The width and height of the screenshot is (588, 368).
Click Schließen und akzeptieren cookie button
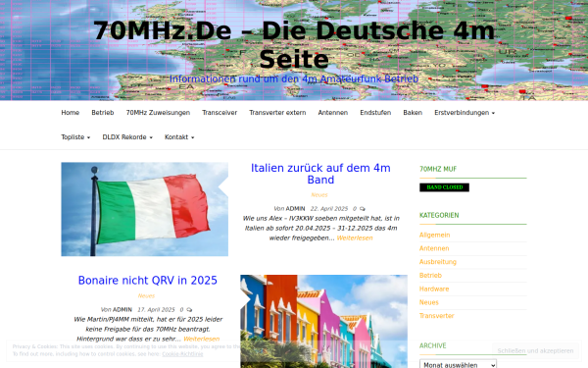(x=535, y=350)
